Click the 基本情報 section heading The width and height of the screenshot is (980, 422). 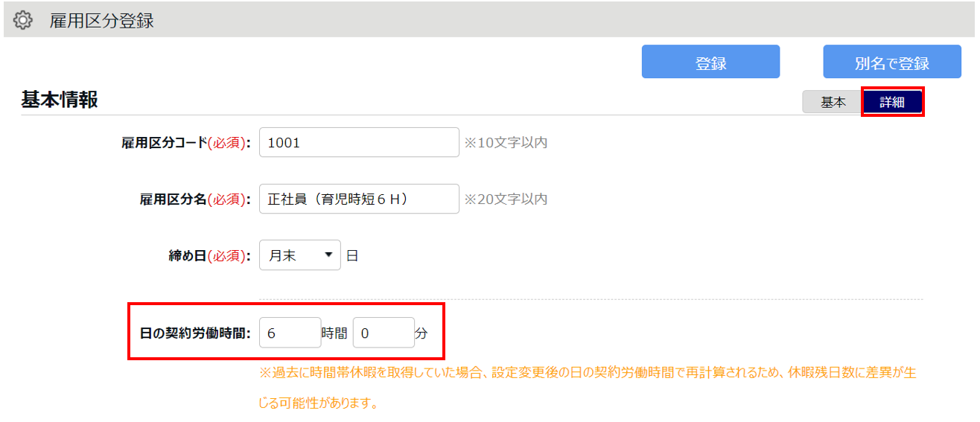(60, 100)
